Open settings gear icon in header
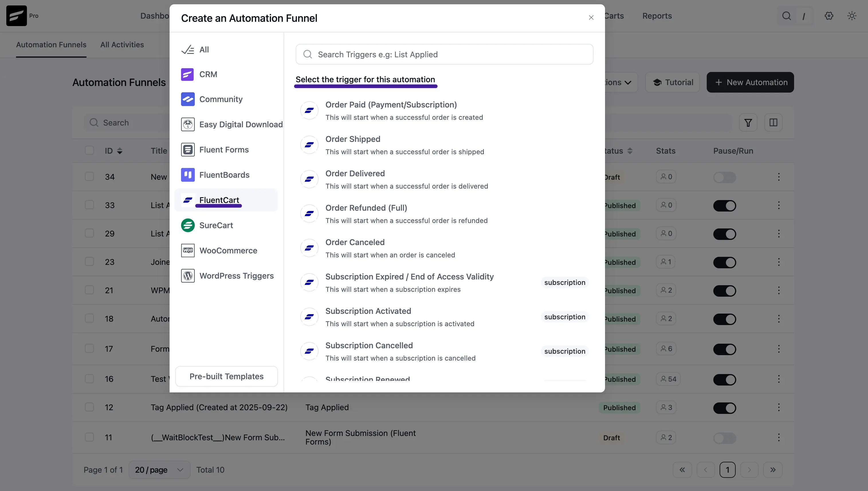868x491 pixels. click(829, 16)
